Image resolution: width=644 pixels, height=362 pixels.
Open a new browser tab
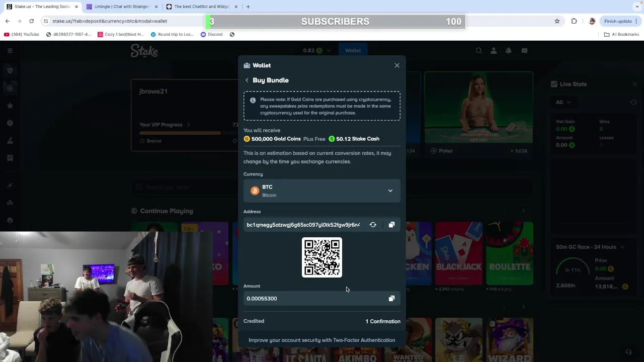[x=248, y=7]
